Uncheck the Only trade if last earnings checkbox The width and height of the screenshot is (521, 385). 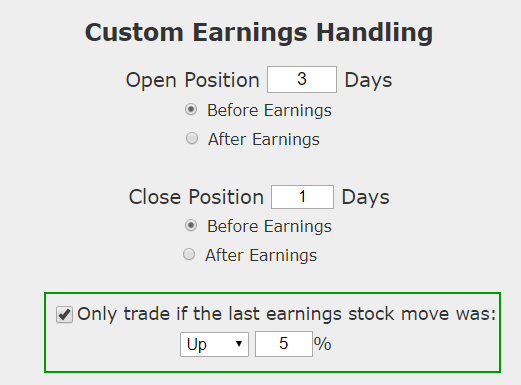click(x=64, y=315)
